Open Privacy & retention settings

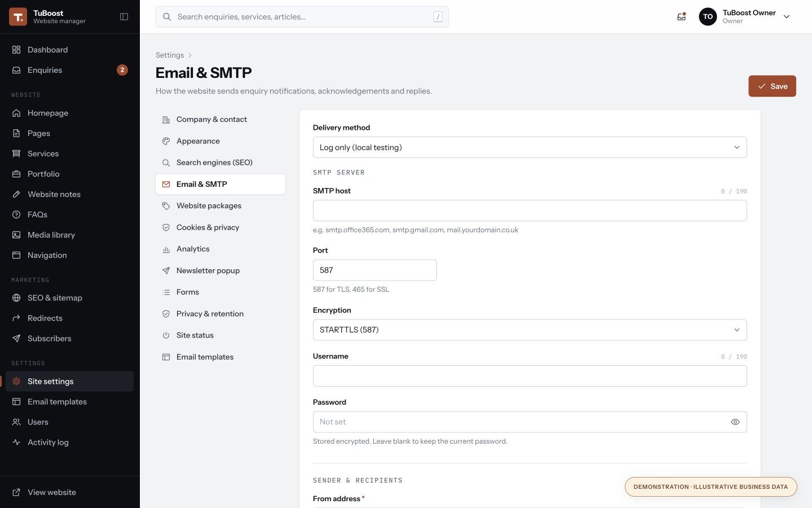(x=220, y=314)
